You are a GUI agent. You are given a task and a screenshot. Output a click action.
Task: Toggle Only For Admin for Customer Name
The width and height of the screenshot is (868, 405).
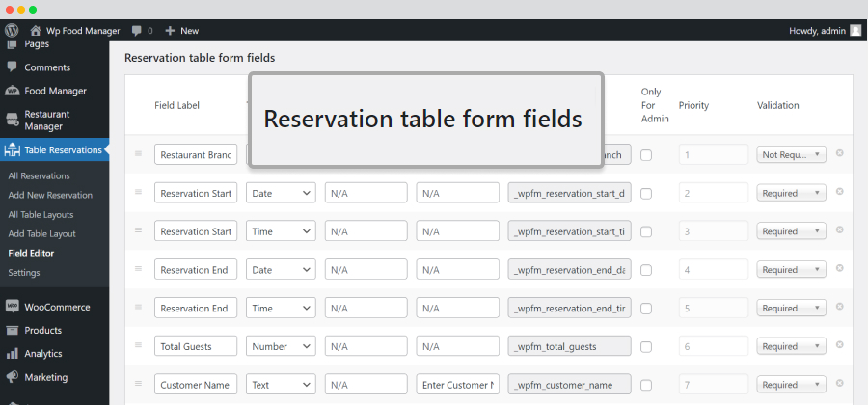pos(646,385)
